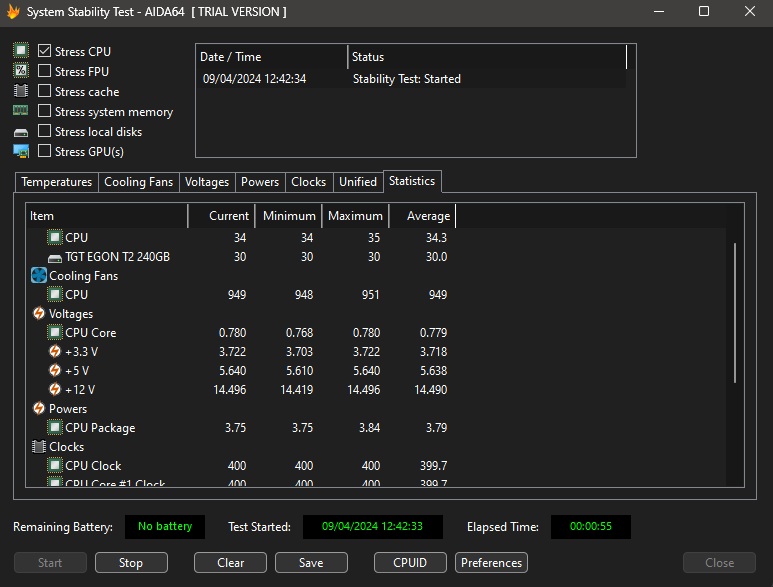Select the Stability Test: Started log entry

(412, 79)
